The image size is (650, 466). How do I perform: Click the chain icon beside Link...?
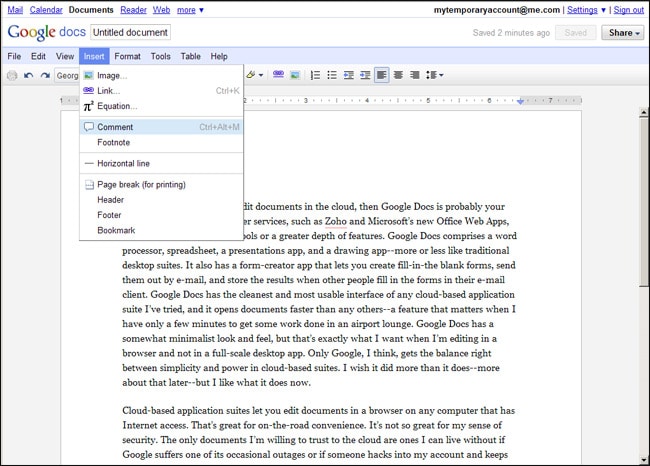[88, 90]
